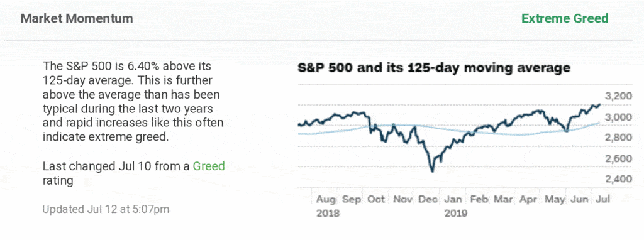Viewport: 644px width, 240px height.
Task: Click the Oct month label on axis
Action: click(376, 200)
